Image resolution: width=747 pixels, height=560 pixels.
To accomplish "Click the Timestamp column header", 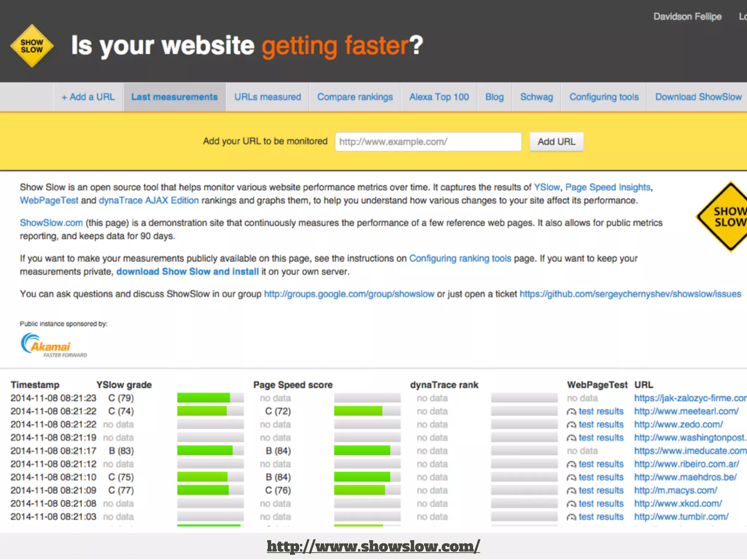I will 35,385.
